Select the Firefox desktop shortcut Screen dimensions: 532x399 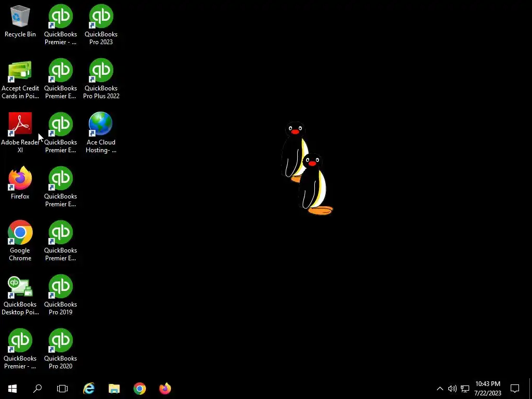(x=20, y=182)
